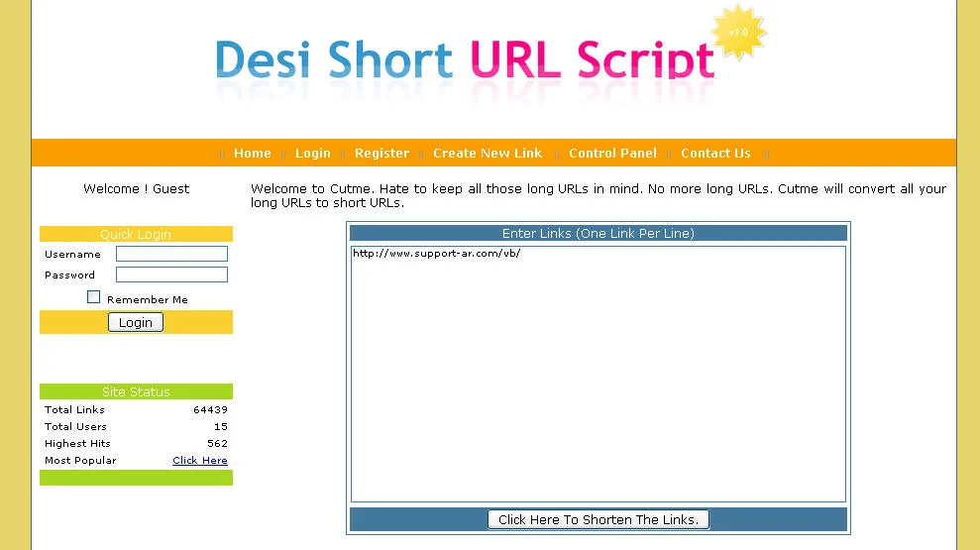Open the Control Panel menu item
This screenshot has width=980, height=550.
click(x=612, y=154)
